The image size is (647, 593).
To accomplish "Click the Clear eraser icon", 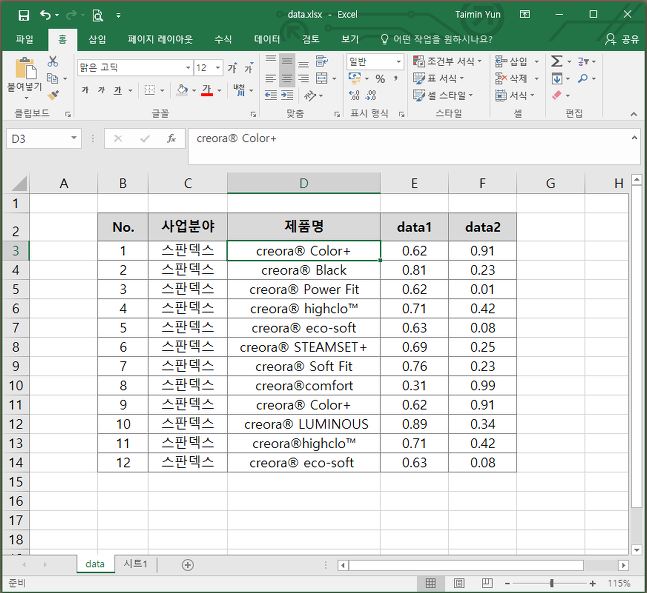I will 557,95.
